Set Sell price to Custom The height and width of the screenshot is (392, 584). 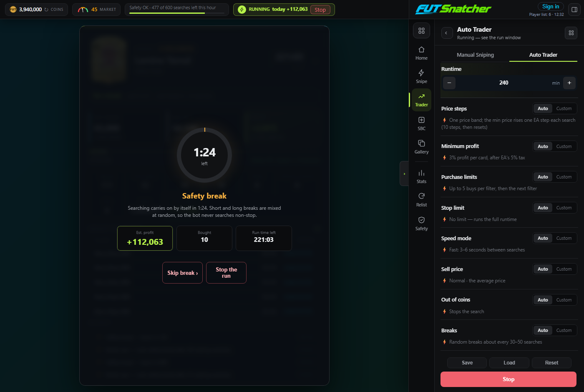coord(564,269)
